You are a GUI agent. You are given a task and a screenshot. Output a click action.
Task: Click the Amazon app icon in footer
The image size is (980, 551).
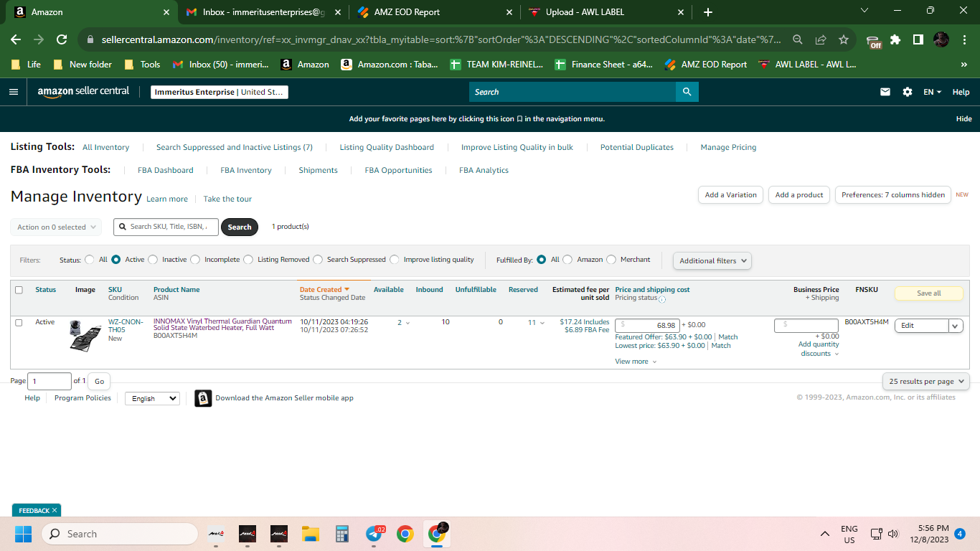pyautogui.click(x=203, y=398)
